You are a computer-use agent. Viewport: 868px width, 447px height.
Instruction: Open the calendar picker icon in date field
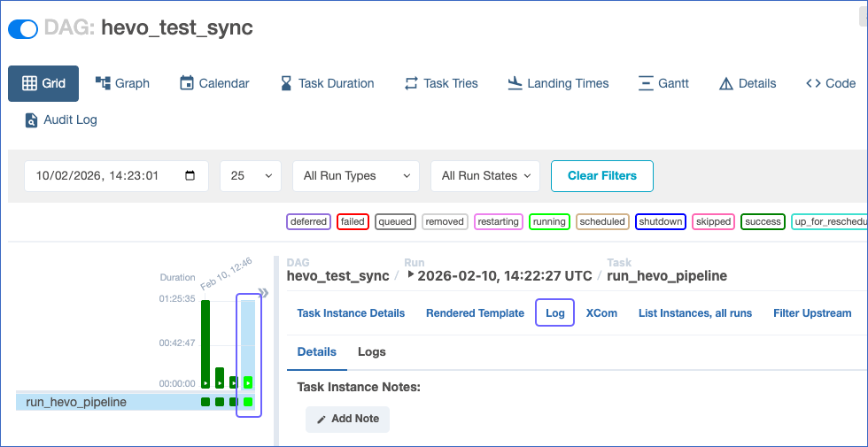(x=190, y=176)
